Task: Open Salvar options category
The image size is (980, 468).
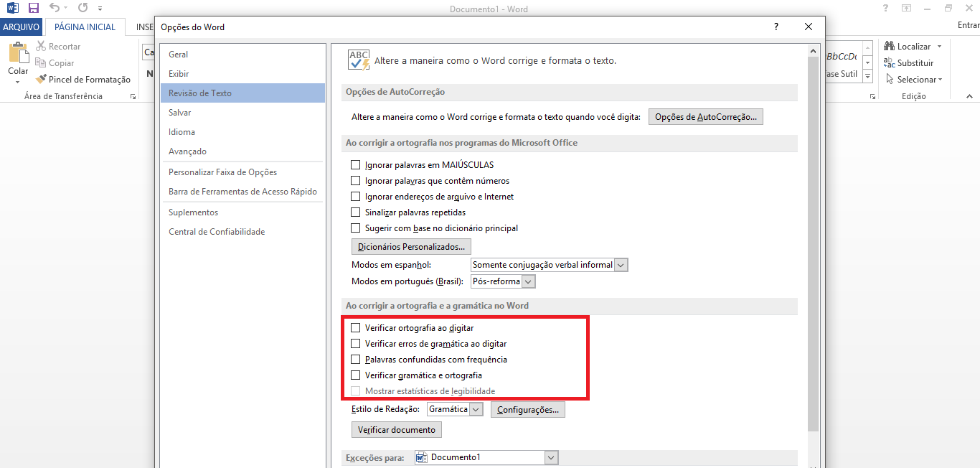Action: point(243,113)
